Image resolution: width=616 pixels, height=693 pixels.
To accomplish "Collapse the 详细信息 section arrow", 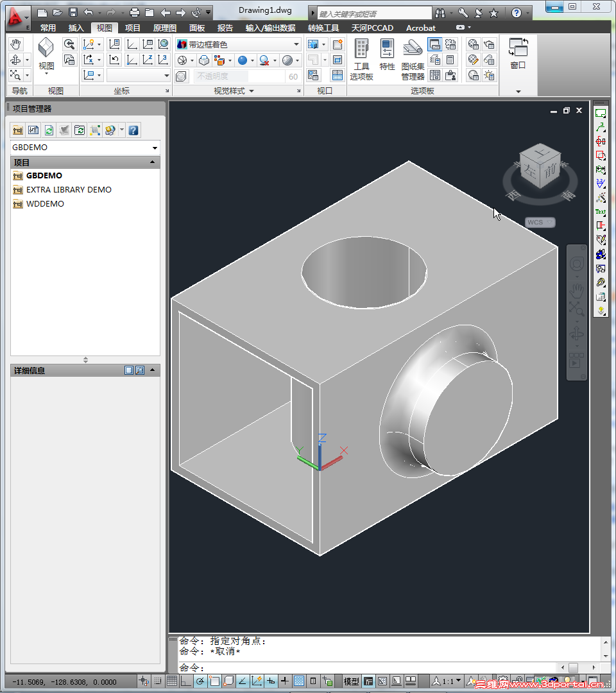I will point(153,370).
